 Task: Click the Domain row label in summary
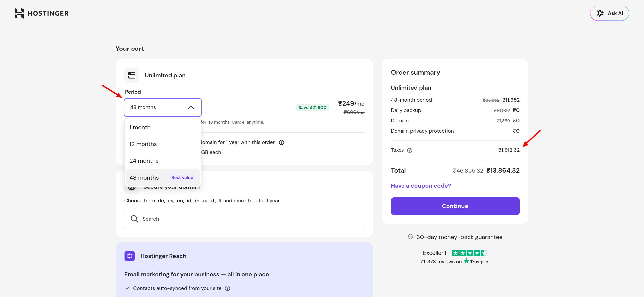(x=400, y=121)
